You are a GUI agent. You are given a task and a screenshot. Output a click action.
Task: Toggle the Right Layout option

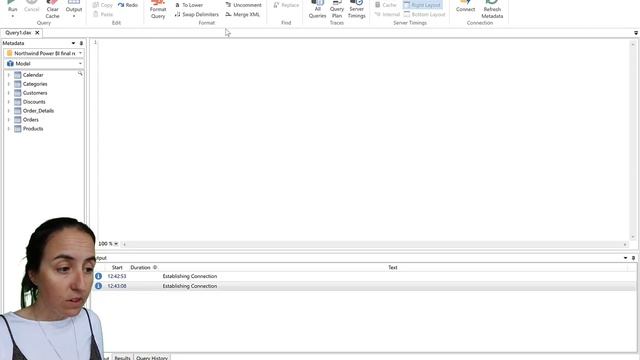point(422,5)
